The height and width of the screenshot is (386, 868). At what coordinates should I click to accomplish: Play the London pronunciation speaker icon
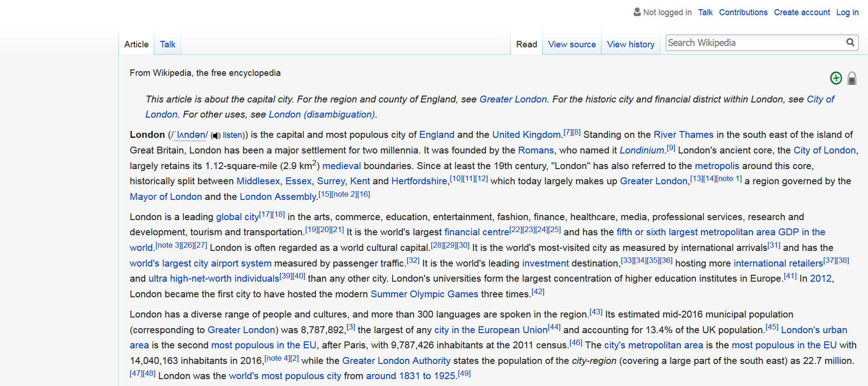[216, 136]
